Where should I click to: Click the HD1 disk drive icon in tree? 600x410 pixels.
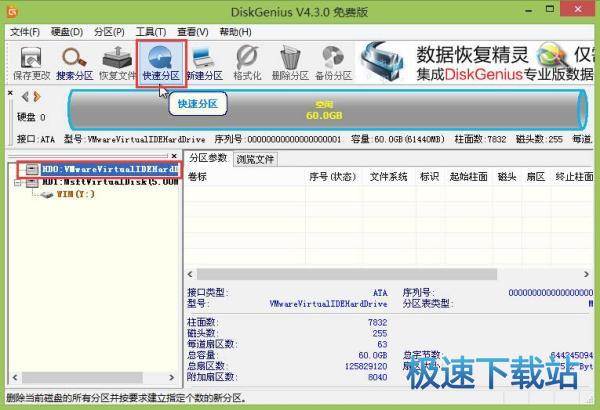coord(32,182)
